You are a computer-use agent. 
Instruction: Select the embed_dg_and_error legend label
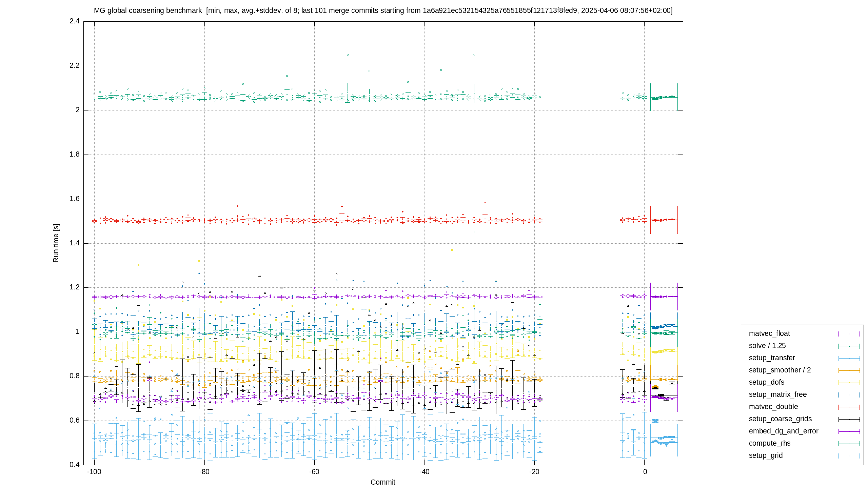(x=784, y=431)
